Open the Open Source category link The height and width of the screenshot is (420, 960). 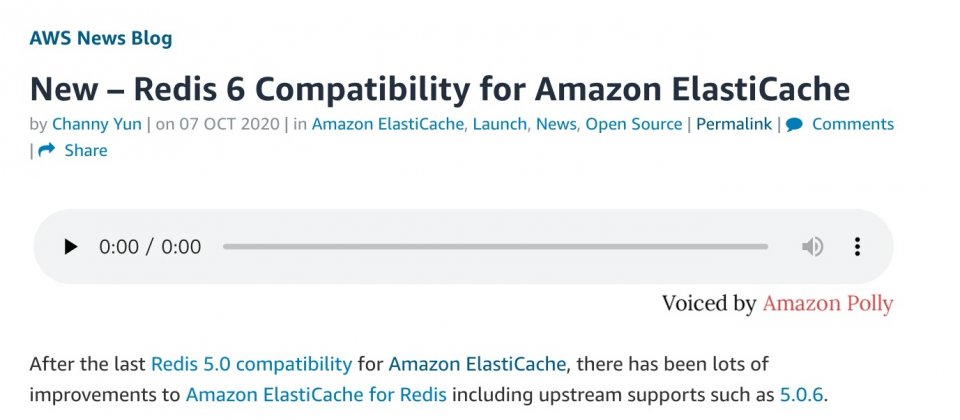[634, 124]
